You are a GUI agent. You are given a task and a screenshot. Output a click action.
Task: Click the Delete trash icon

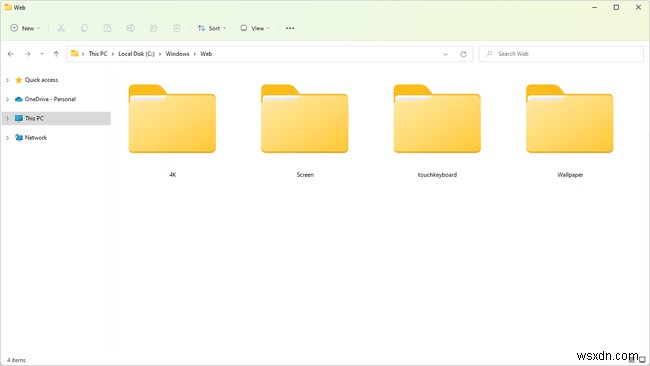click(177, 28)
